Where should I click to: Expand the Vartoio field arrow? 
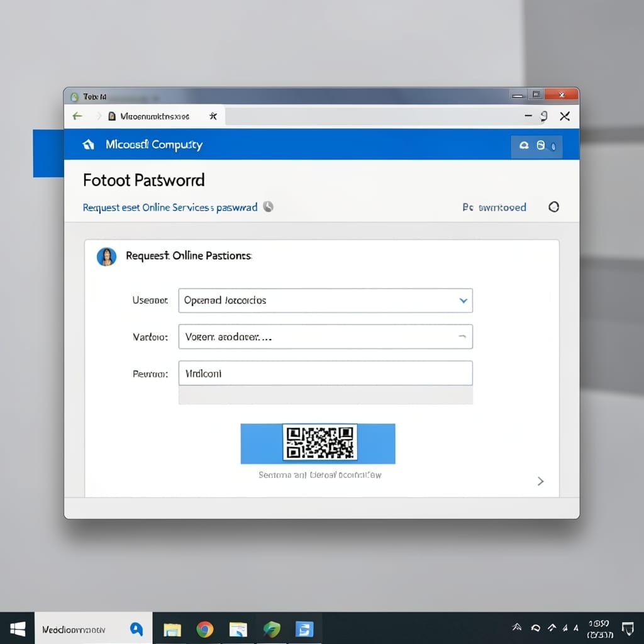pos(462,336)
